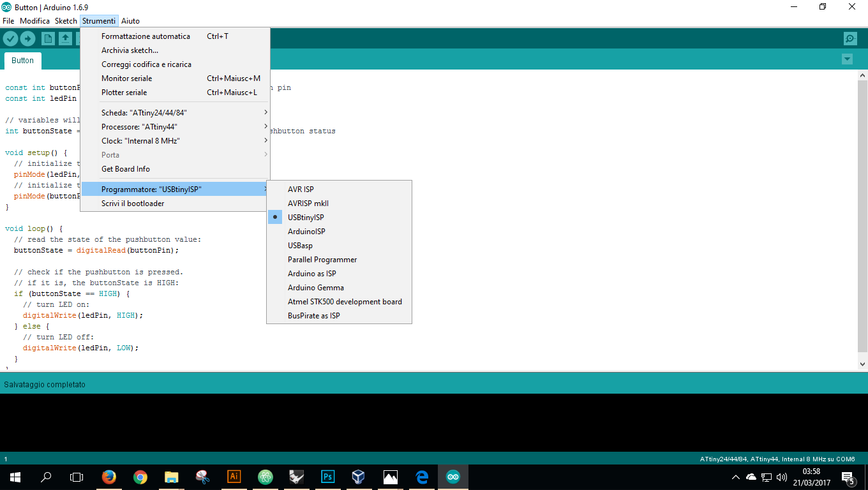Select Arduino as ISP programmer
The image size is (868, 490).
click(x=339, y=274)
